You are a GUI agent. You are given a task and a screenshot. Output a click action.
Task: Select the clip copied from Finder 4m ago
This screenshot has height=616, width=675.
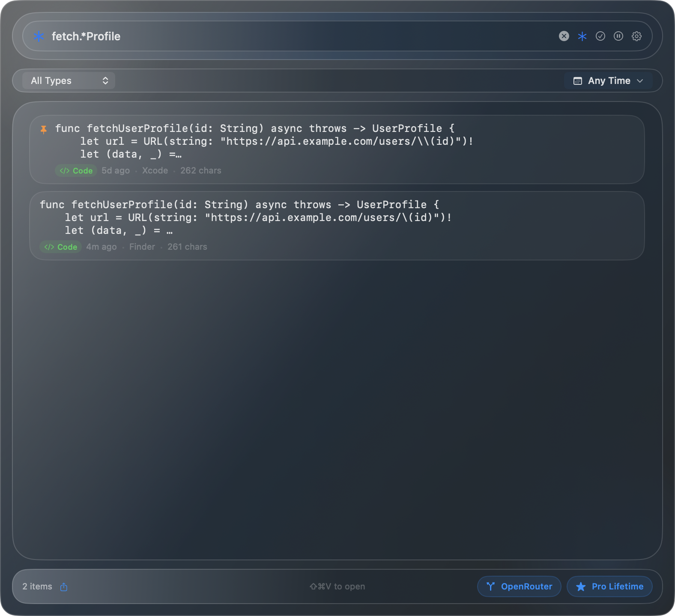tap(337, 226)
